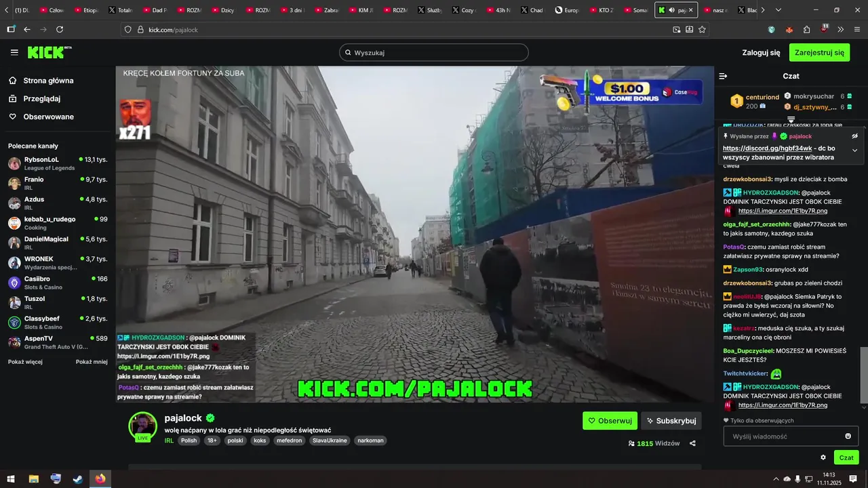Hide the pinned message eye icon
The height and width of the screenshot is (488, 868).
click(854, 136)
